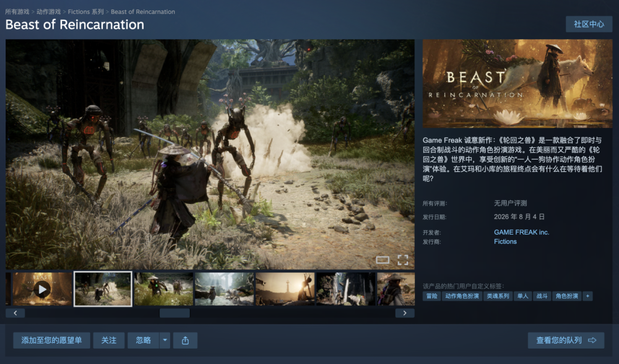619x364 pixels.
Task: Click the main gameplay screenshot
Action: [210, 154]
